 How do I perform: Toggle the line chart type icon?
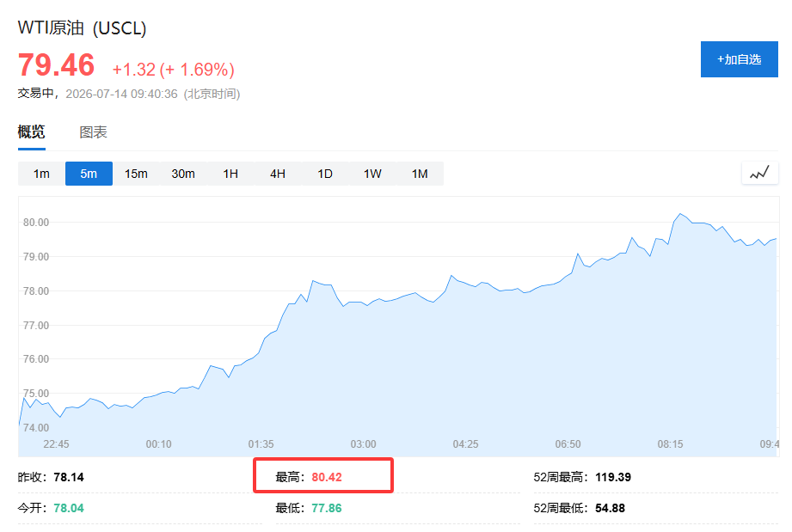759,173
